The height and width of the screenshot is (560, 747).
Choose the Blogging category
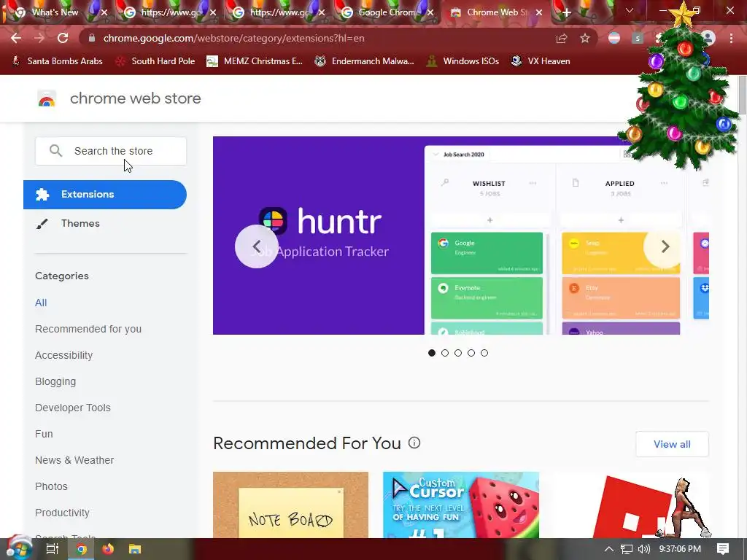[55, 381]
